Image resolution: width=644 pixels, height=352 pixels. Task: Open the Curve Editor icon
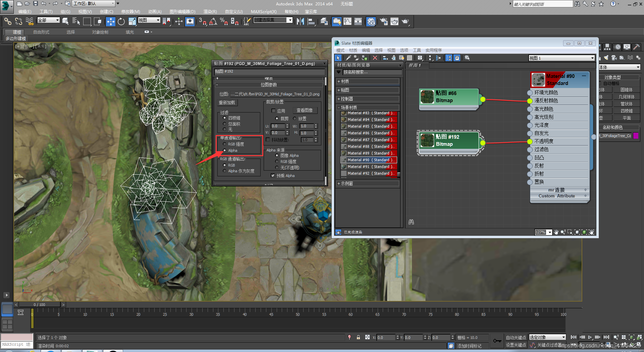click(347, 21)
